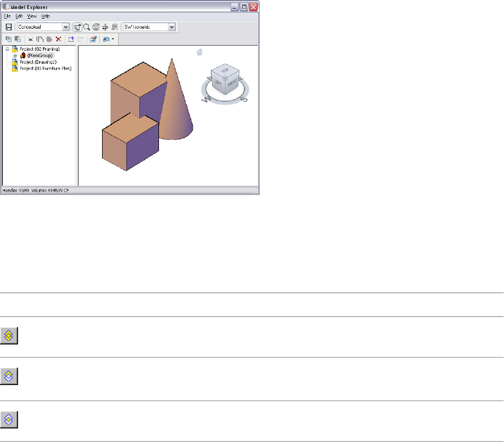504x442 pixels.
Task: Maximize the Model Explorer window
Action: [x=244, y=7]
